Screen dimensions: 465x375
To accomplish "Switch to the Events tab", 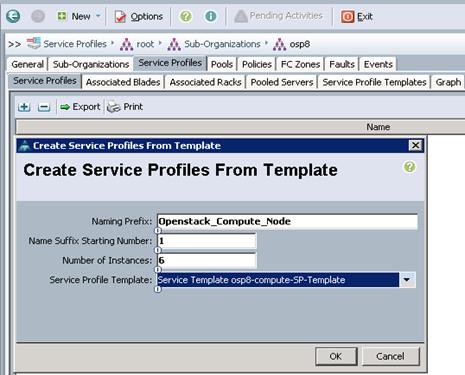I will coord(378,64).
